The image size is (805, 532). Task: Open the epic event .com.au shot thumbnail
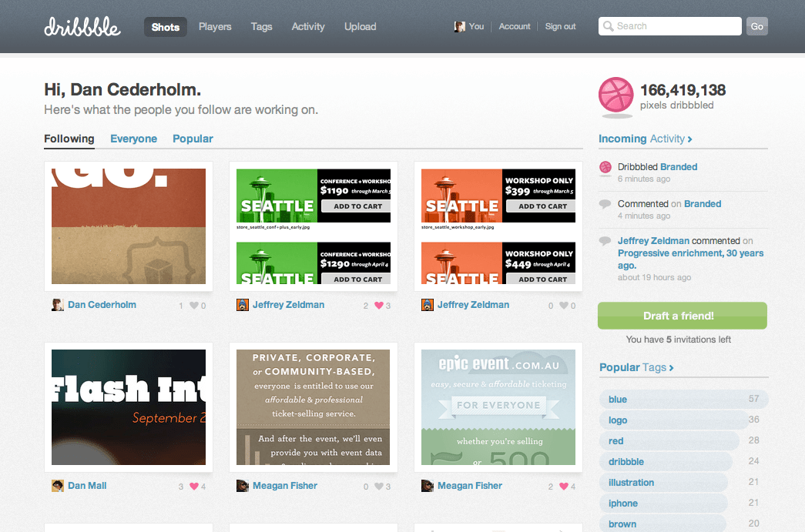498,407
